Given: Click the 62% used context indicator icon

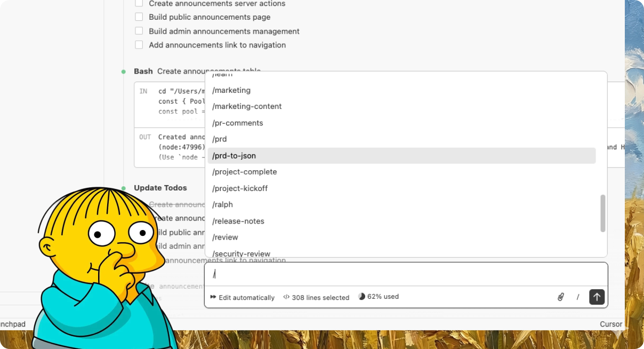Looking at the screenshot, I should click(363, 296).
